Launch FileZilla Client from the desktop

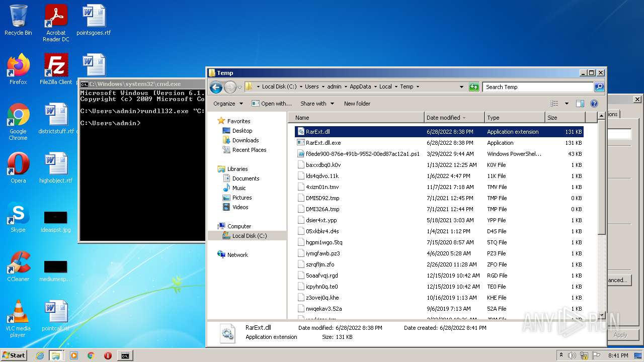(56, 69)
